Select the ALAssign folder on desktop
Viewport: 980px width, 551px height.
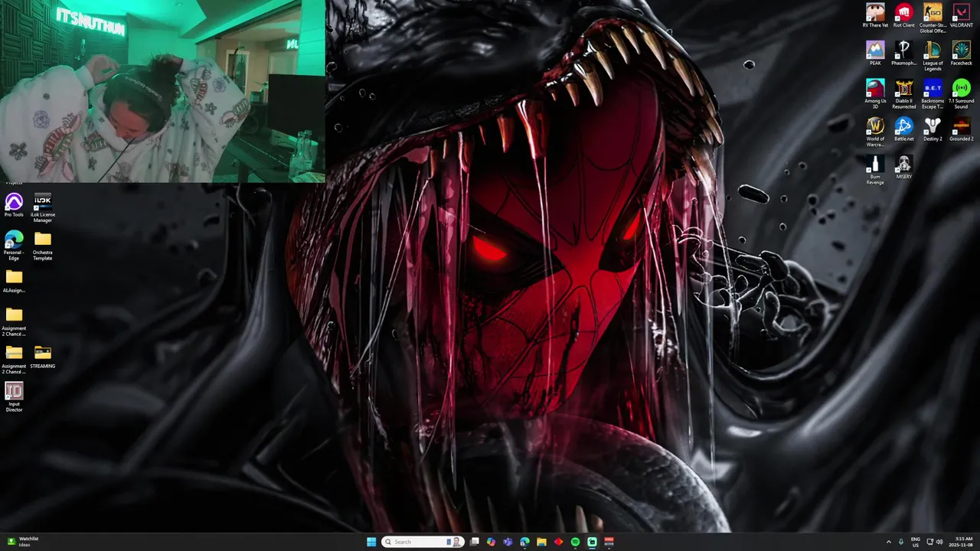[x=14, y=280]
